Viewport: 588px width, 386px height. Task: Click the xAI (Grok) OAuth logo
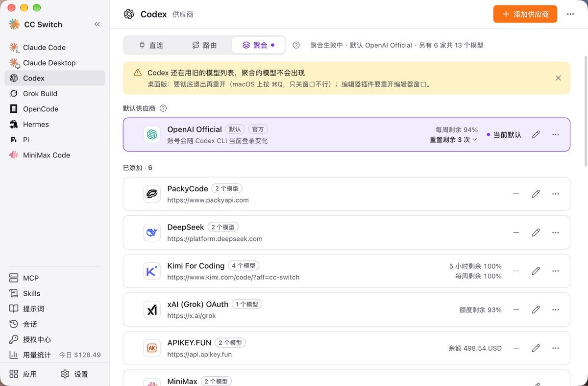coord(152,309)
